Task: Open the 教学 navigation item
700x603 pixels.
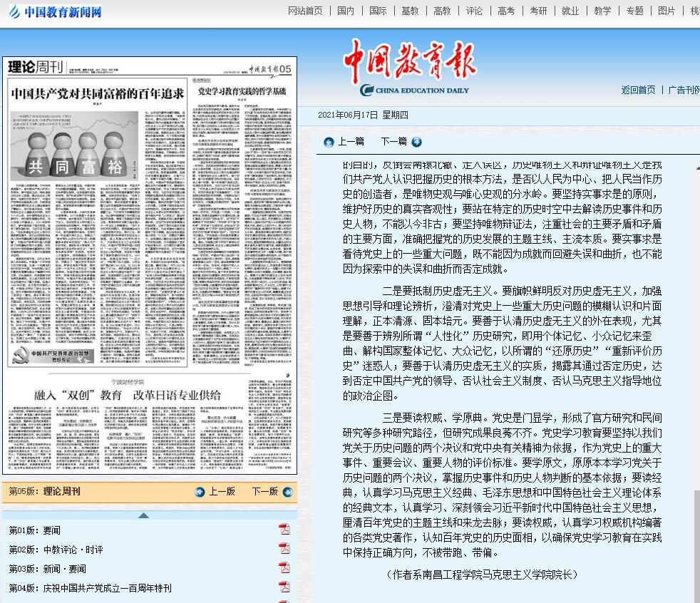Action: (603, 11)
